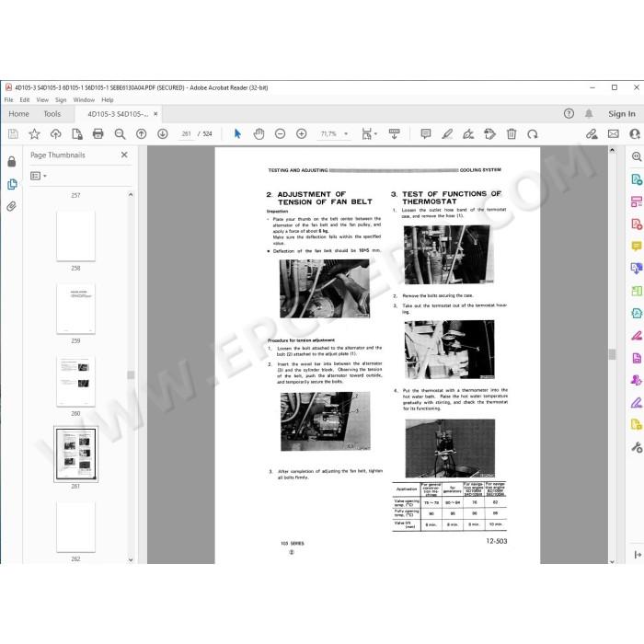Bookmark file with the star icon
The width and height of the screenshot is (644, 644).
[35, 134]
